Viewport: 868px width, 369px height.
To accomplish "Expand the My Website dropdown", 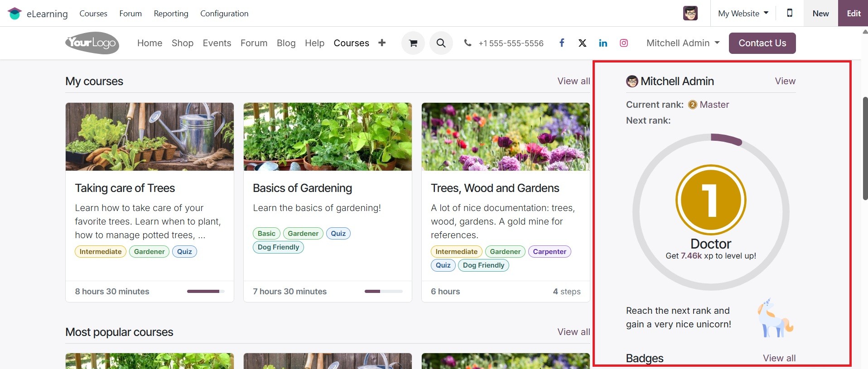I will tap(743, 13).
